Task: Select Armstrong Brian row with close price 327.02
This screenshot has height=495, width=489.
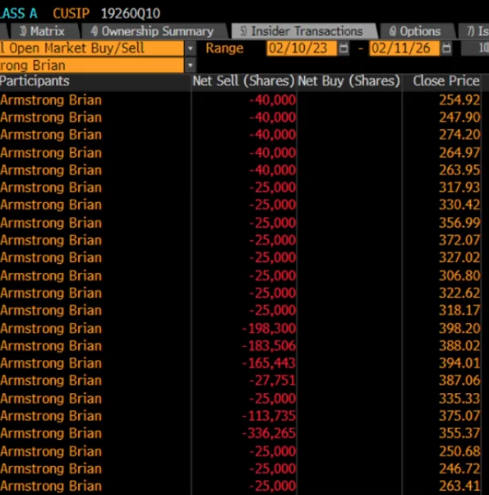Action: click(x=240, y=257)
